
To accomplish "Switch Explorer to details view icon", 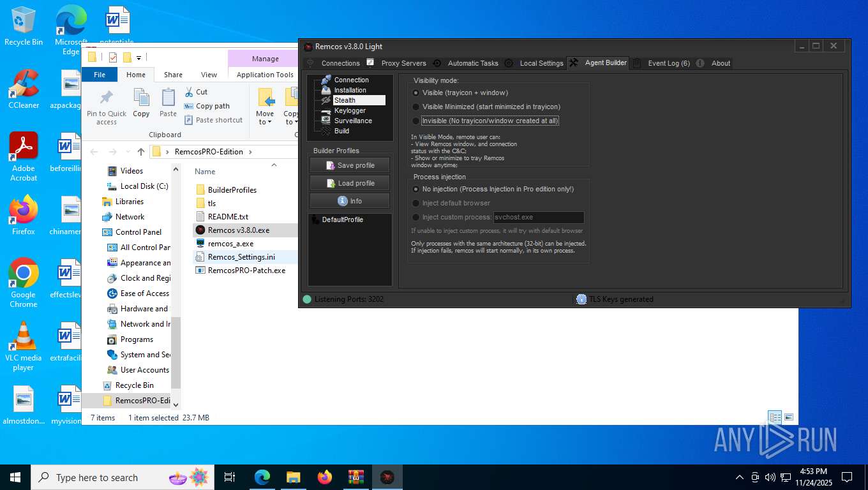I will coord(775,417).
